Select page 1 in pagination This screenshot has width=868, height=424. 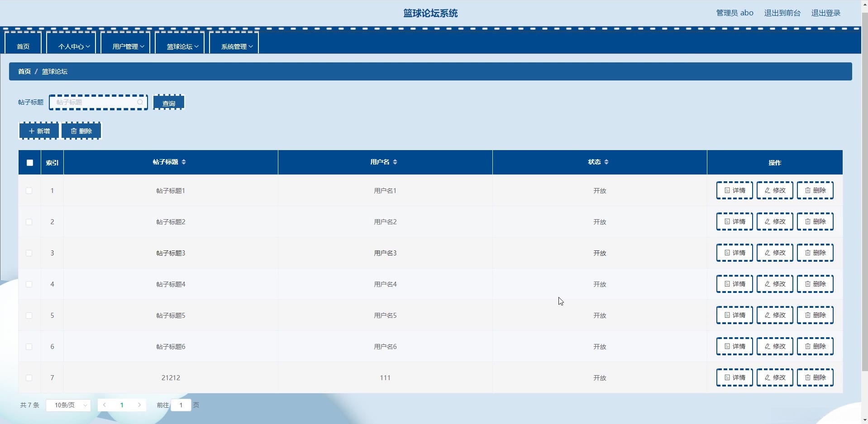122,405
